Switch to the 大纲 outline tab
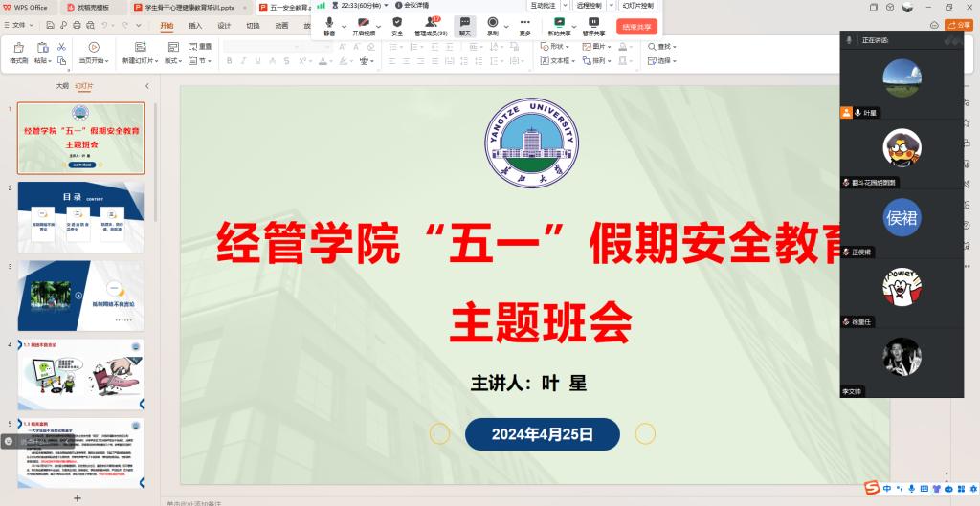Screen dimensions: 980x506 point(62,86)
